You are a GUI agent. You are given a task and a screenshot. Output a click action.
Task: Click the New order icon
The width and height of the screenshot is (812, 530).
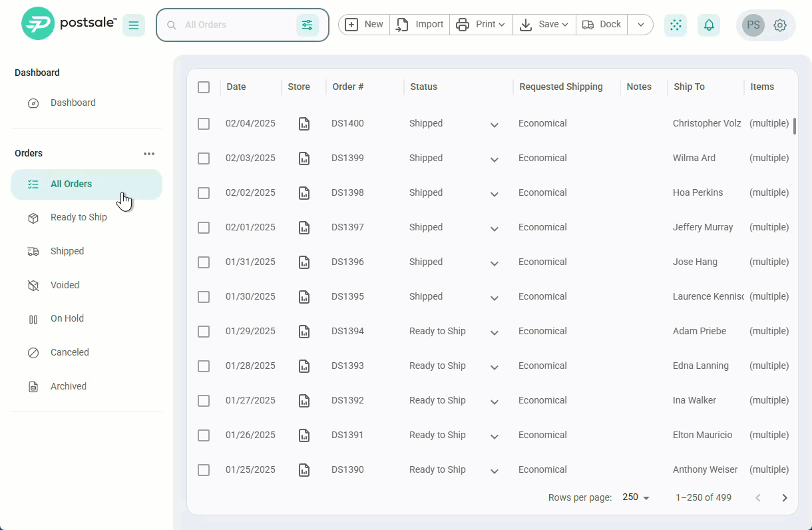[351, 24]
